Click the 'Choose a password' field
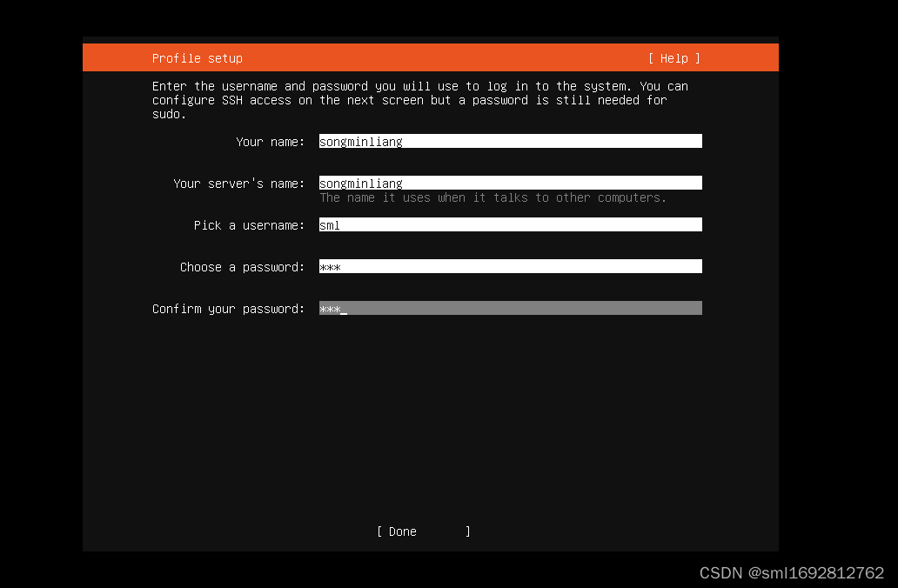This screenshot has width=898, height=588. click(509, 265)
